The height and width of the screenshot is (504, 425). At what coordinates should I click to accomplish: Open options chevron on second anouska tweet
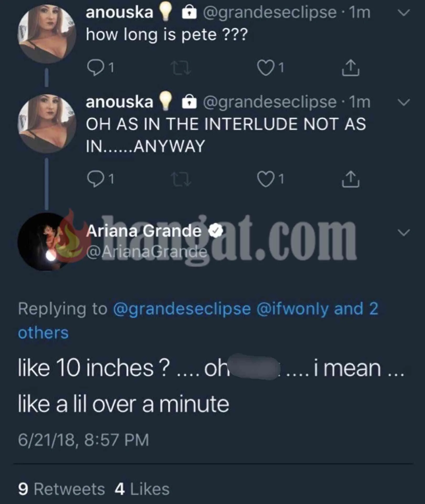point(403,102)
